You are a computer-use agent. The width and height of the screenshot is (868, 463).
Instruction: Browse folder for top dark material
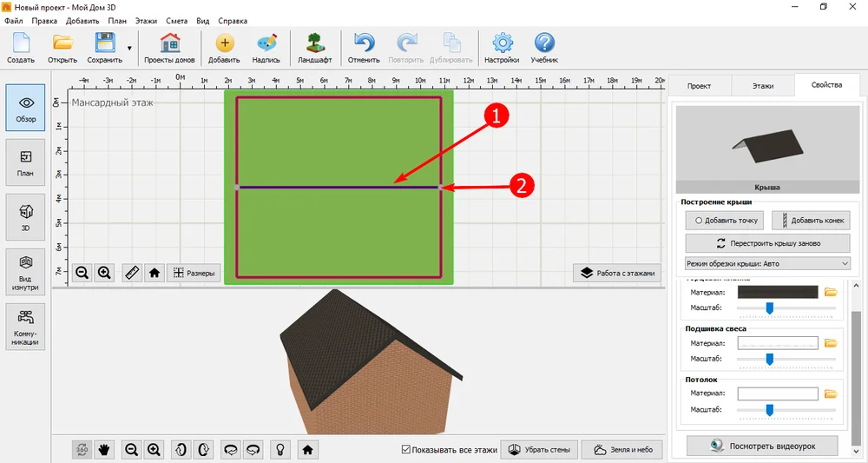[x=831, y=292]
